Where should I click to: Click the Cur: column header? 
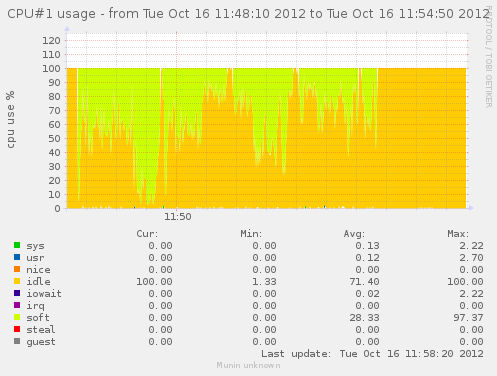point(147,234)
